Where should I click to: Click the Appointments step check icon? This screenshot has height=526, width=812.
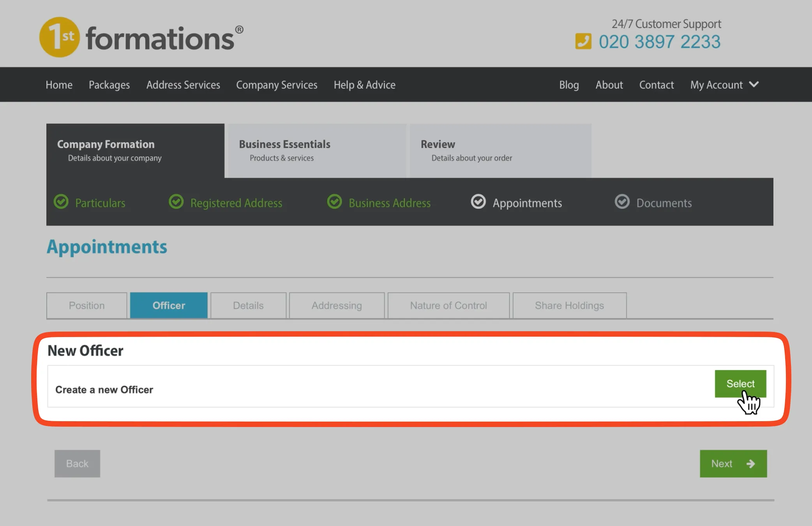coord(478,202)
